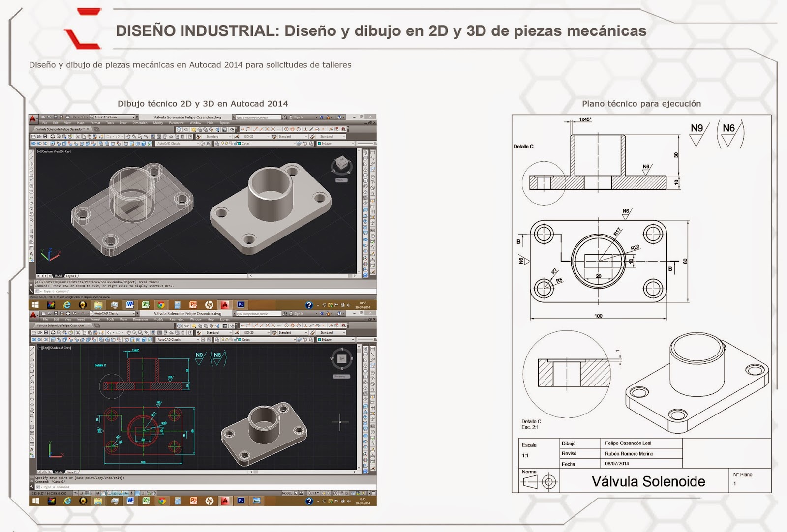The image size is (787, 532).
Task: Click the Sign In button in the title bar
Action: [x=299, y=117]
